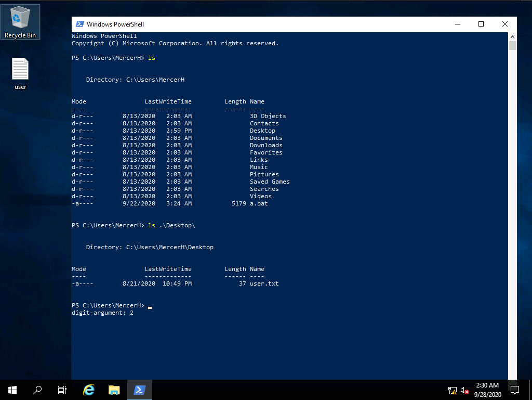Minimize the Windows PowerShell window

click(x=457, y=24)
